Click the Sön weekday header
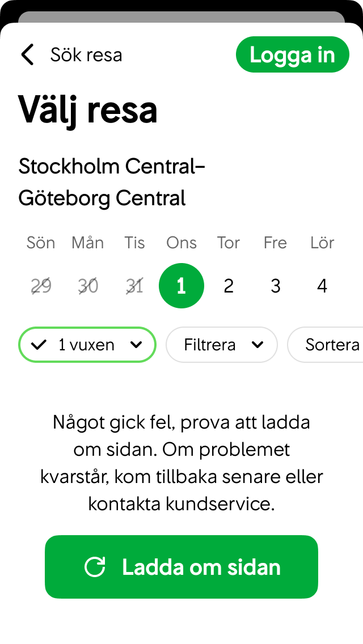Screen dimensions: 363x644 [40, 243]
